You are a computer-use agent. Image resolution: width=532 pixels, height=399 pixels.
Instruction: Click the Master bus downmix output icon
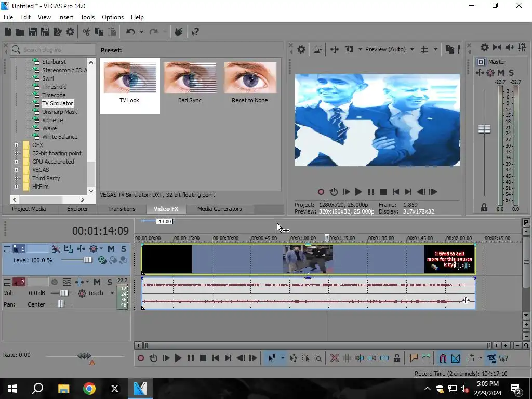click(x=497, y=47)
